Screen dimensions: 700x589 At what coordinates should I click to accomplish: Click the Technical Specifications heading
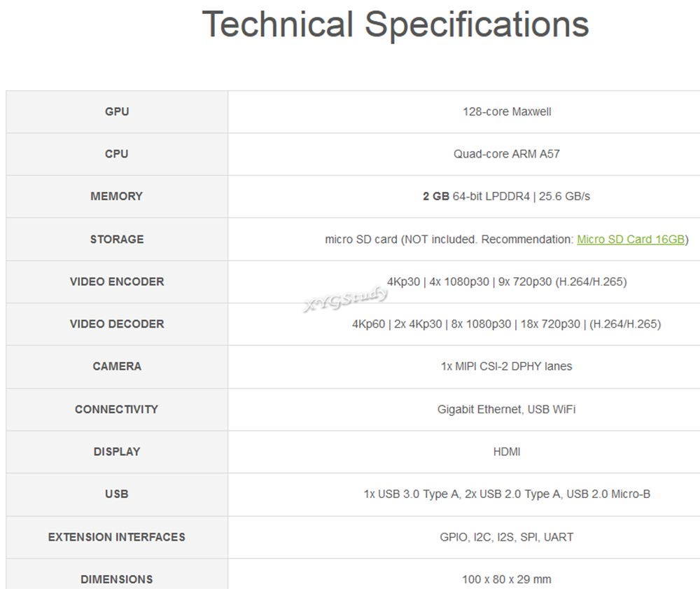point(395,25)
